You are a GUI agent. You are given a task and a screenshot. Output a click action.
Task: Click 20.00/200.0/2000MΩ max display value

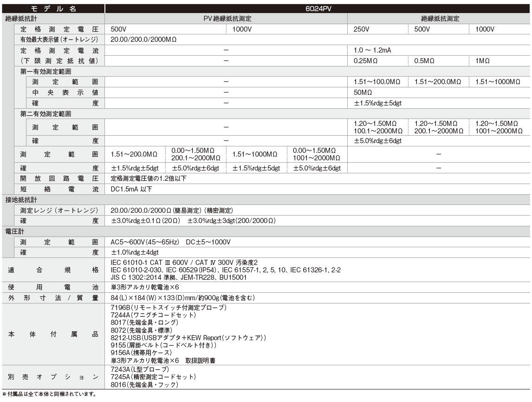143,40
